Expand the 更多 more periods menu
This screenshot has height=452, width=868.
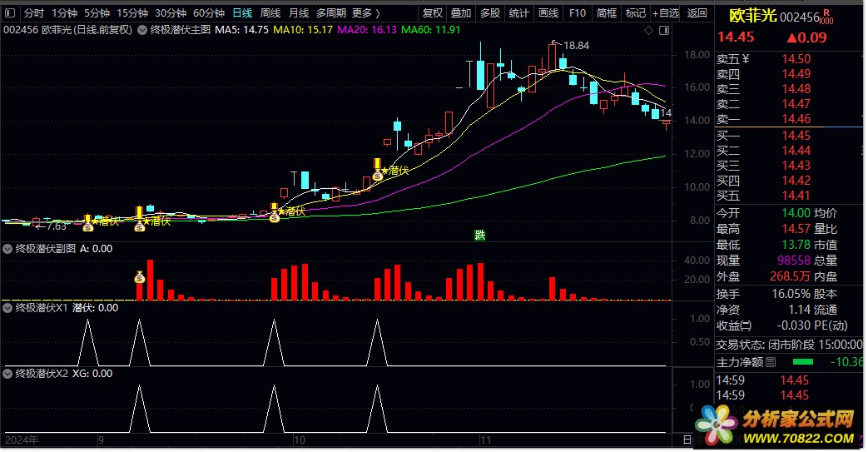(x=366, y=12)
